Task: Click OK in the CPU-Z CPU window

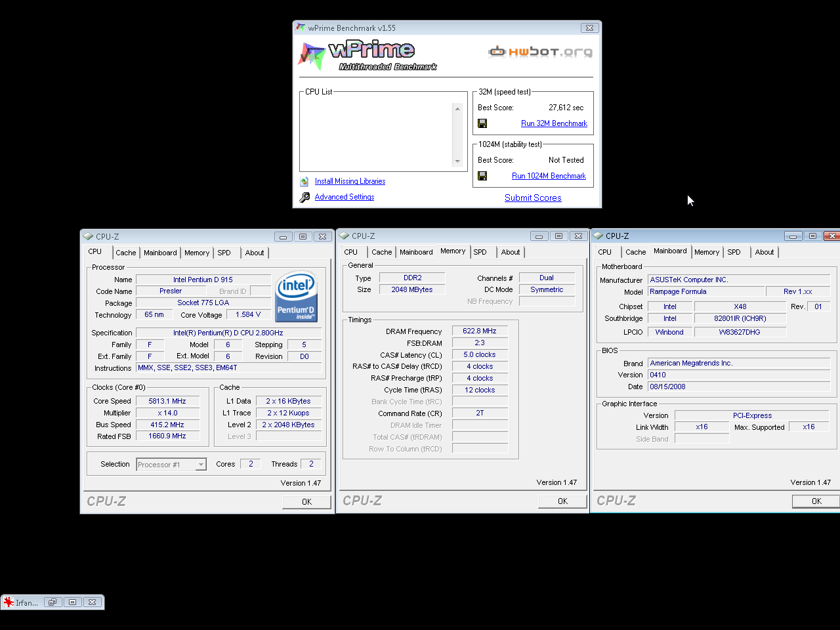Action: pyautogui.click(x=306, y=502)
